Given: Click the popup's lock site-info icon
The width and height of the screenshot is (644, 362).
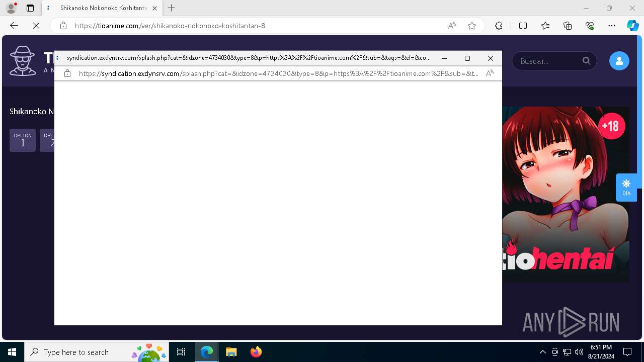Looking at the screenshot, I should (67, 73).
